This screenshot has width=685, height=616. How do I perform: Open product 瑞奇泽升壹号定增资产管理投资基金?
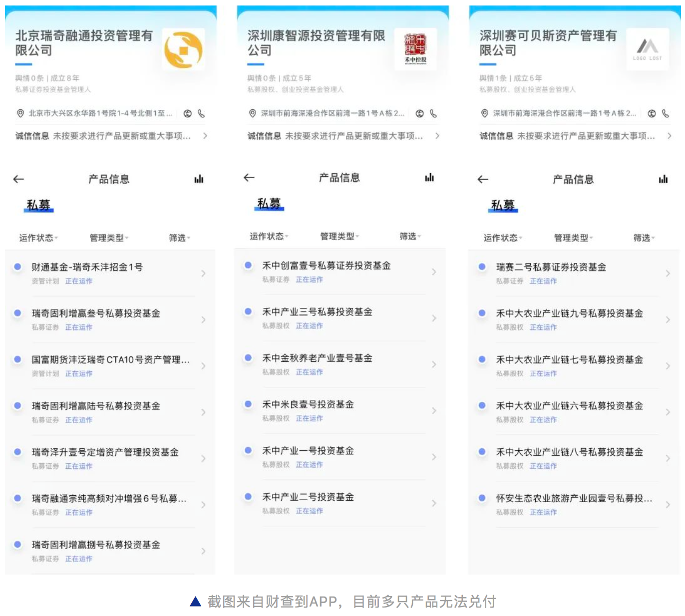(x=110, y=458)
